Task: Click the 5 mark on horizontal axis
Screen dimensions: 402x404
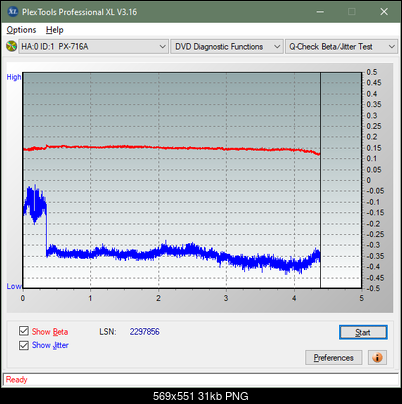Action: (x=361, y=298)
